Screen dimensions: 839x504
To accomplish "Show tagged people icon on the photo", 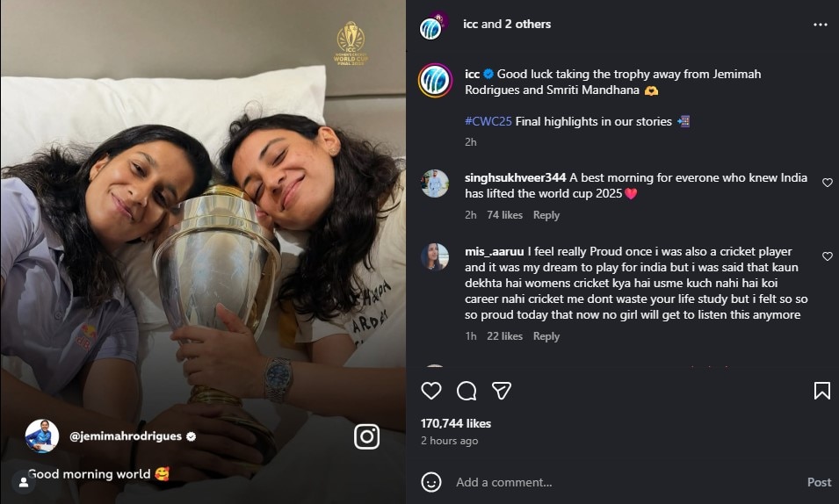I will (x=23, y=482).
